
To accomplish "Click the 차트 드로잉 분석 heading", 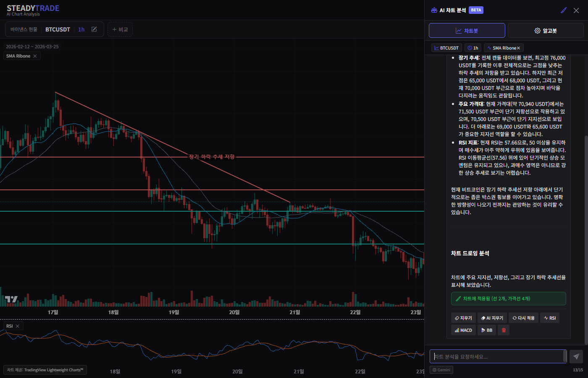I will click(470, 253).
